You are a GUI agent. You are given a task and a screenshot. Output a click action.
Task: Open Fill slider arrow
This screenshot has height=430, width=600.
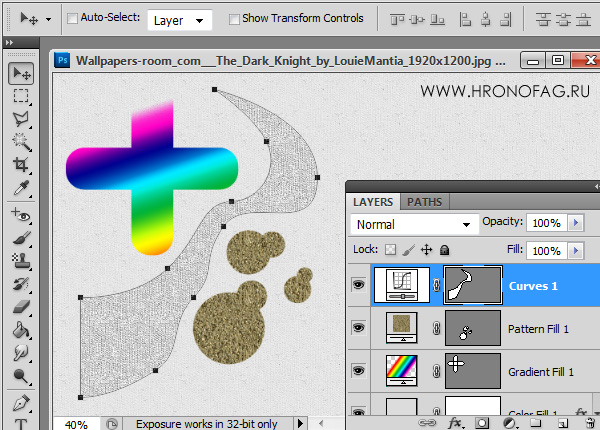tap(576, 251)
